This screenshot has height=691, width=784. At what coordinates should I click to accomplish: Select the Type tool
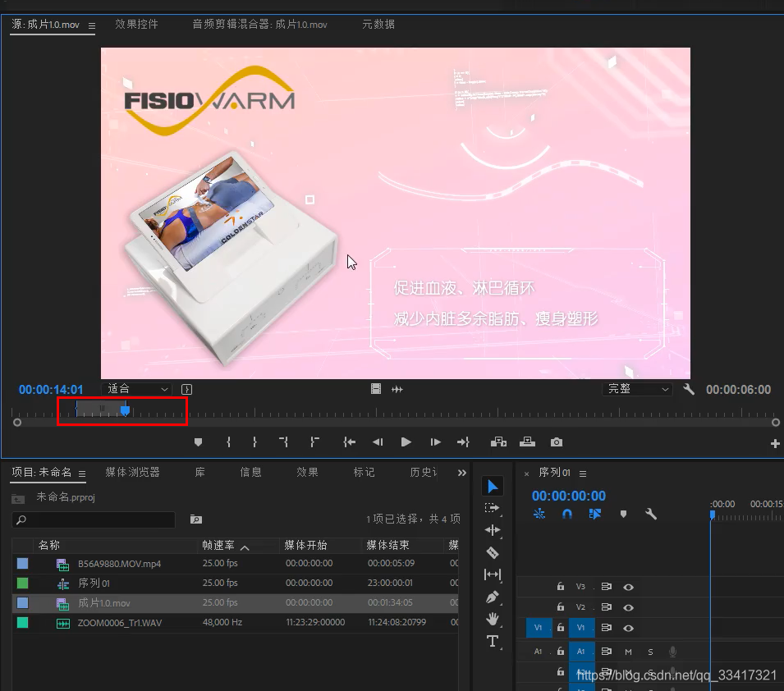(x=493, y=641)
